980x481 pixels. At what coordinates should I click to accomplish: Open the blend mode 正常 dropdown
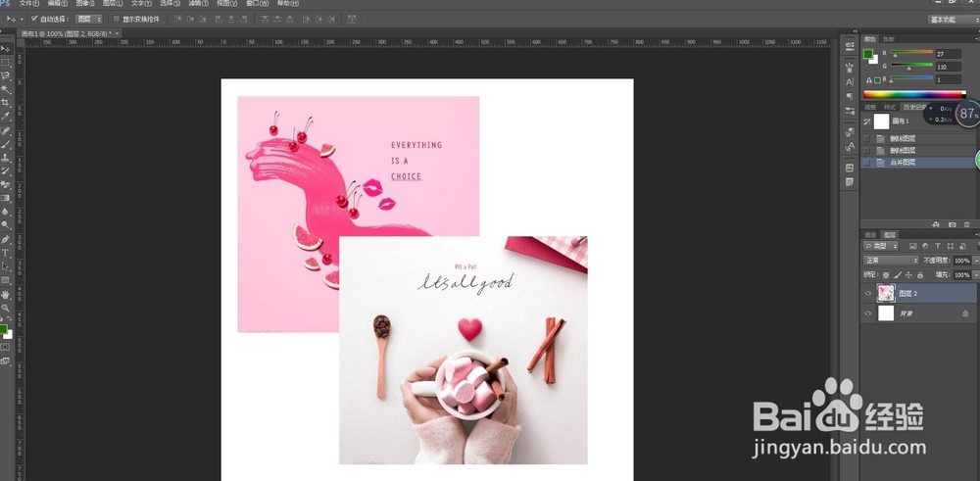pos(891,261)
